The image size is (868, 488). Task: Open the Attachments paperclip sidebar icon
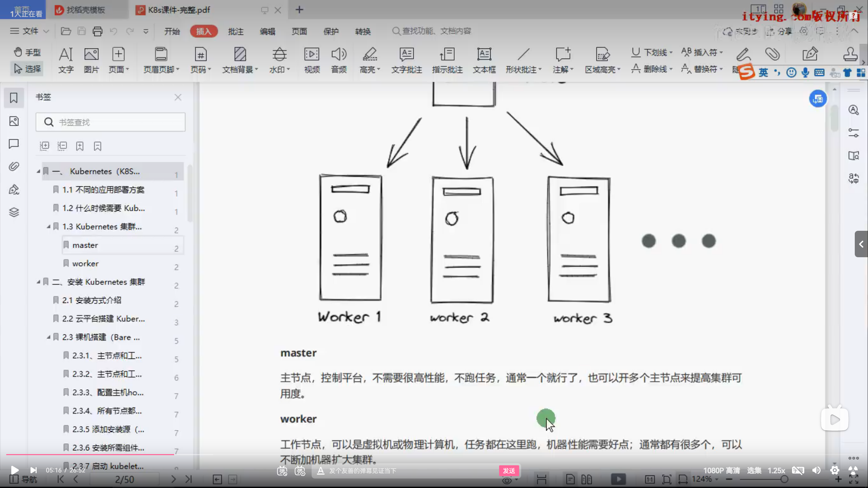[x=14, y=166]
